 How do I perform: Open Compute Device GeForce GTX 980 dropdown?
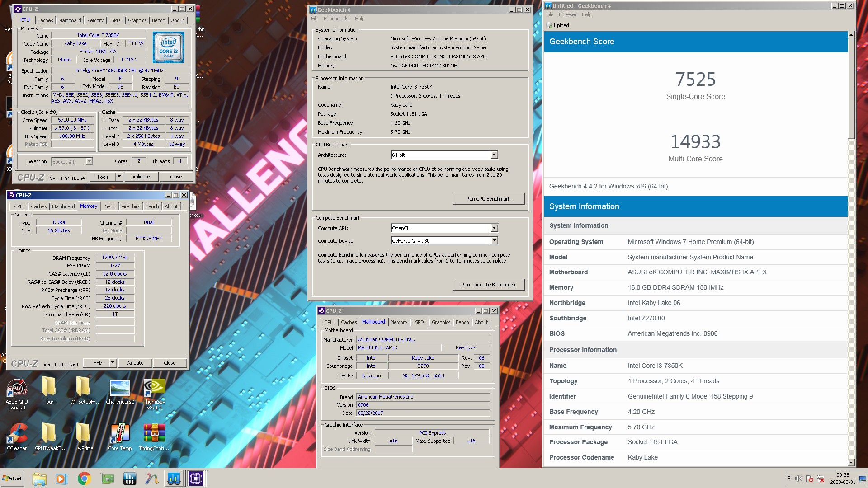[x=495, y=241]
